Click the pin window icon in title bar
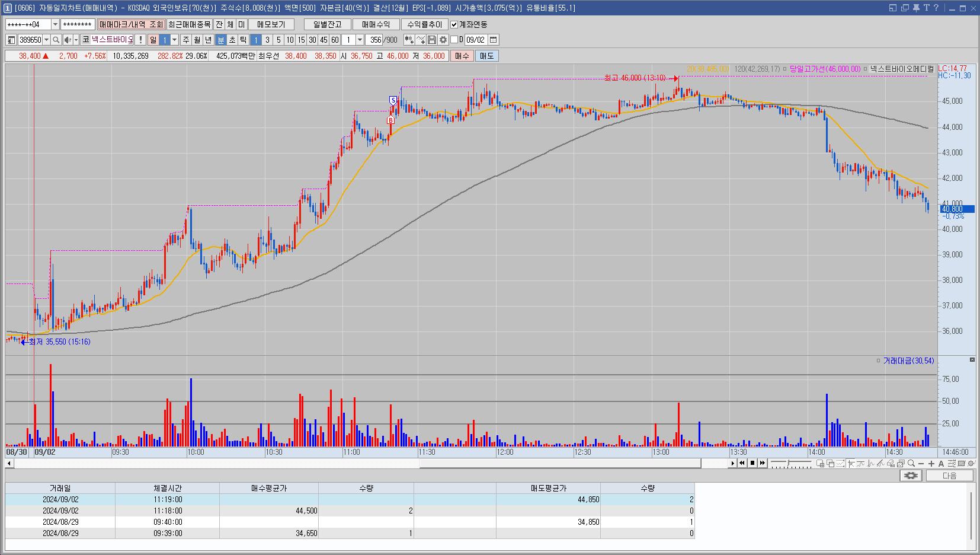980x555 pixels. (x=915, y=8)
